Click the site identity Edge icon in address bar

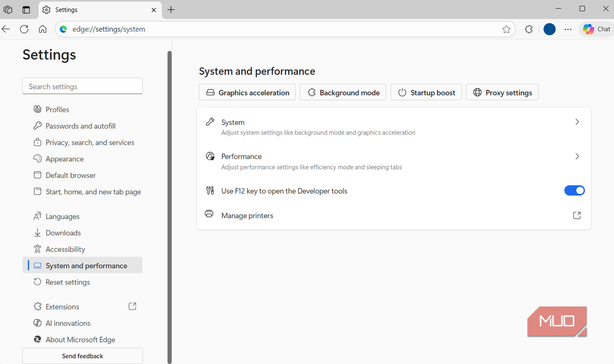(x=63, y=29)
